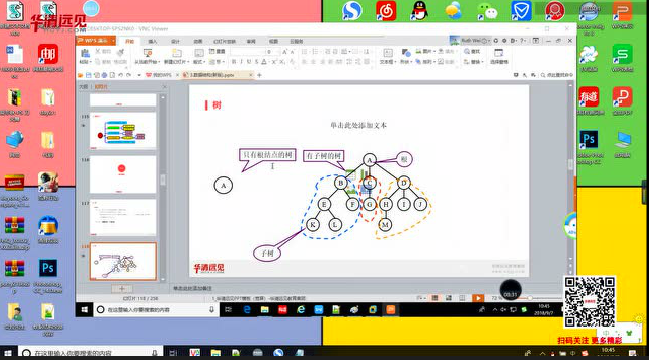Start slideshow from current slide icon
This screenshot has width=649, height=360.
148,53
